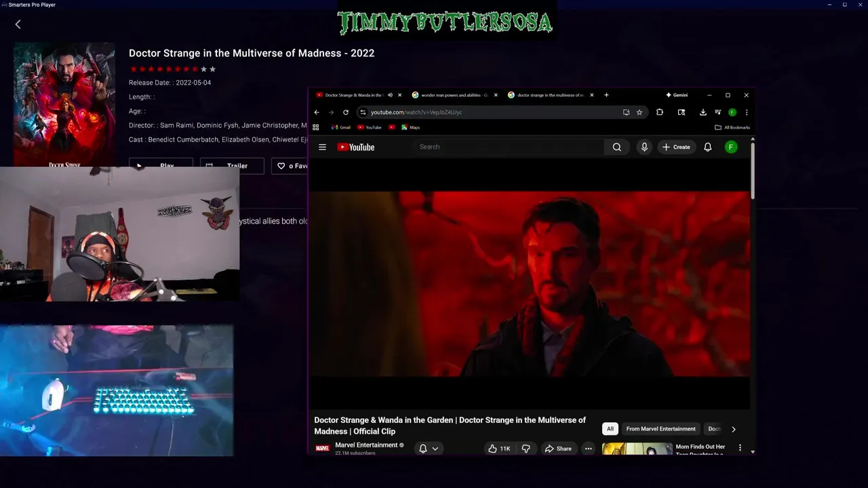The width and height of the screenshot is (868, 488).
Task: Click the movie title 'Doctor Strange in the Multiverse of Madness - 2022'
Action: click(252, 53)
